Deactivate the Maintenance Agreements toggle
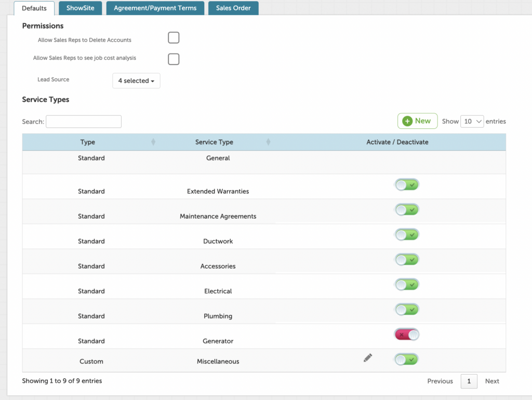This screenshot has width=532, height=400. click(x=407, y=210)
